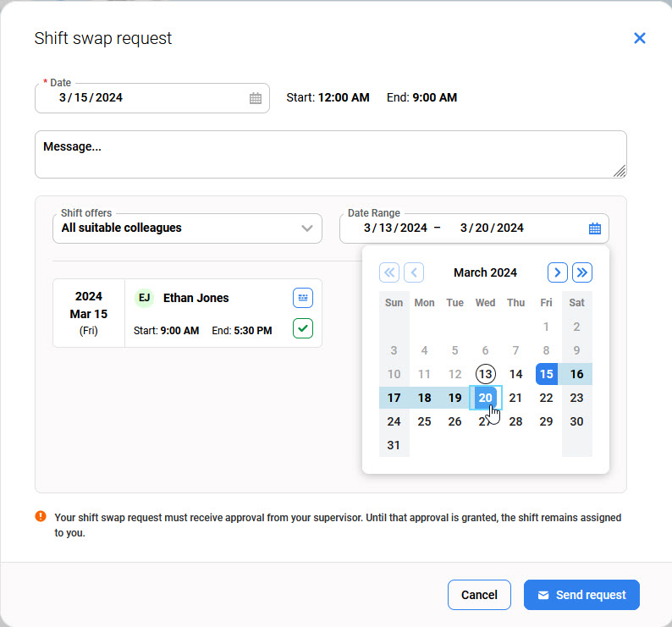Close the Shift swap request dialog
Viewport: 672px width, 627px height.
pyautogui.click(x=640, y=38)
